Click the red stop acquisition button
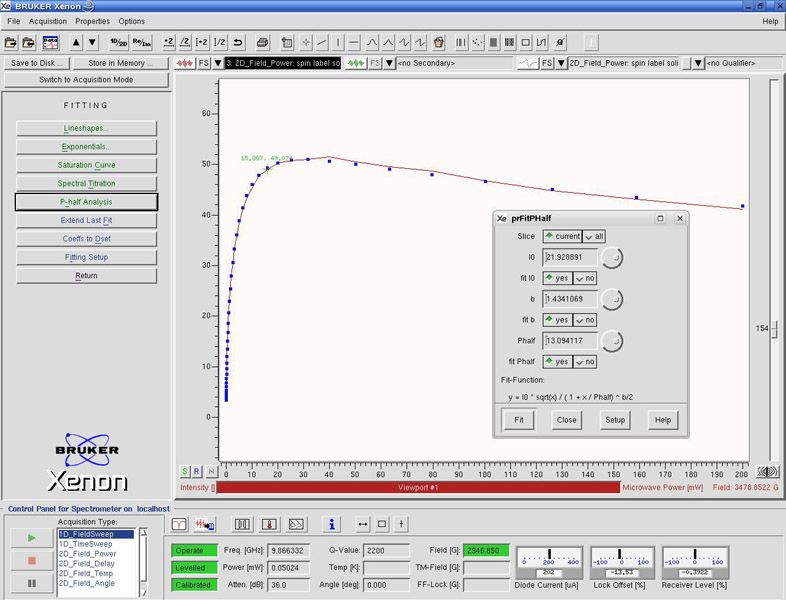This screenshot has height=600, width=786. (x=32, y=560)
